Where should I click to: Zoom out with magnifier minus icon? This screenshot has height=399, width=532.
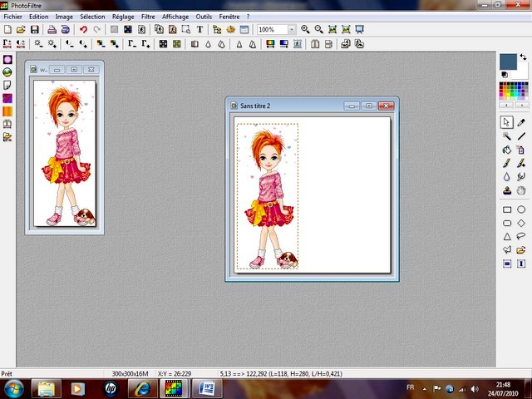tap(318, 30)
